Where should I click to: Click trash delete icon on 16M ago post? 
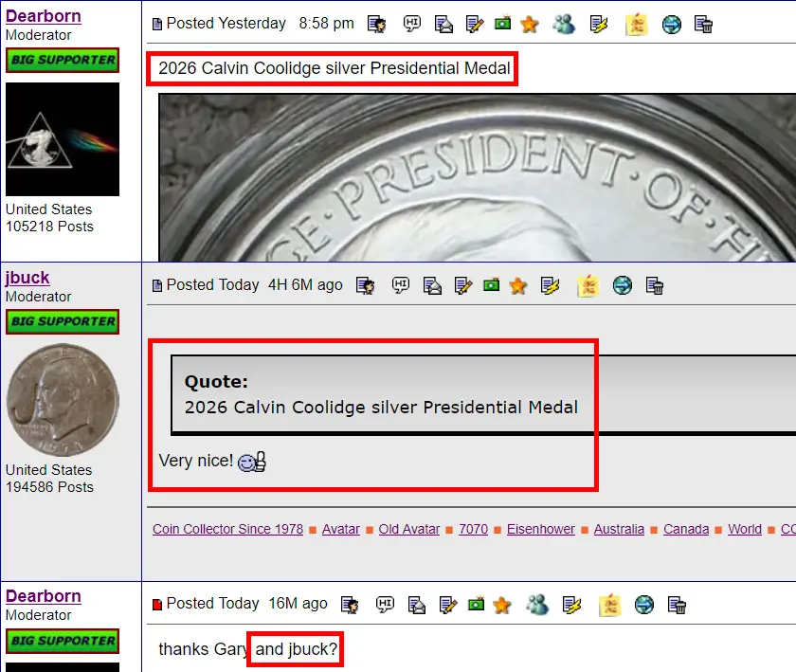click(x=677, y=605)
